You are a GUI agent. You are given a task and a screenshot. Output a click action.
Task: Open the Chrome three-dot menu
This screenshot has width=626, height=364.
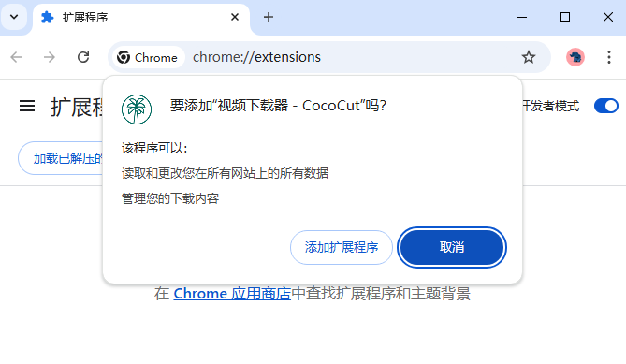(x=609, y=57)
